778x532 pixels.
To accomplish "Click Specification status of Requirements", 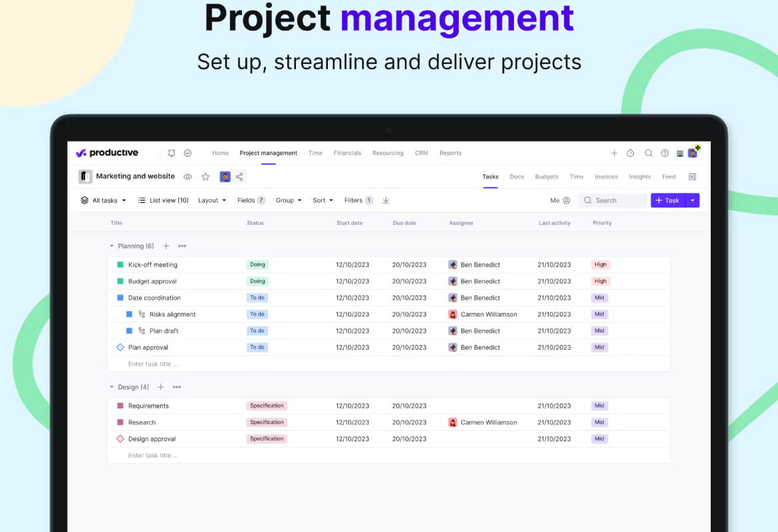I will point(267,406).
